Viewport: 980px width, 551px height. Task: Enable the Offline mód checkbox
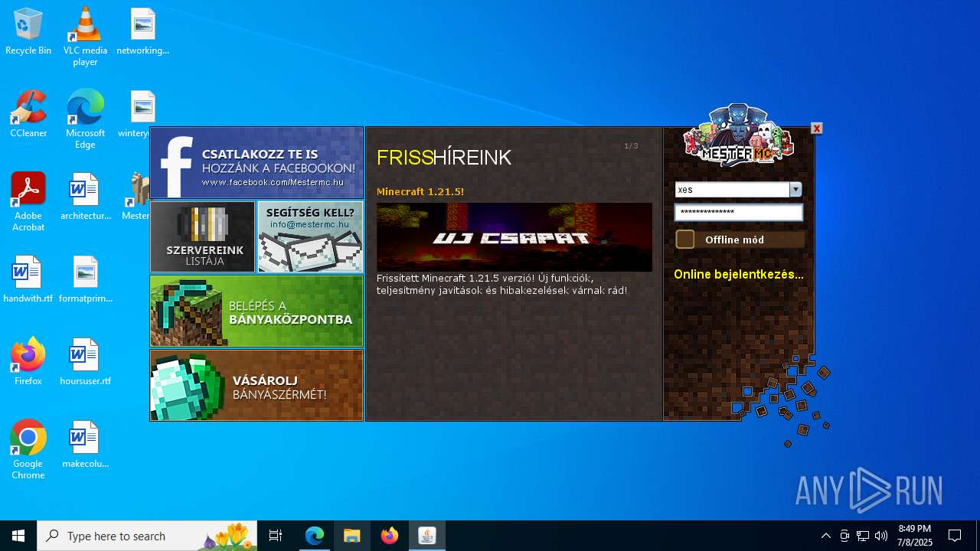[x=685, y=240]
